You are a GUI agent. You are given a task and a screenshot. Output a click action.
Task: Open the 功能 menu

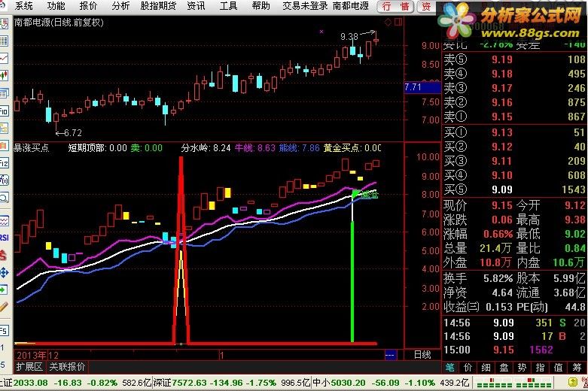tap(56, 5)
